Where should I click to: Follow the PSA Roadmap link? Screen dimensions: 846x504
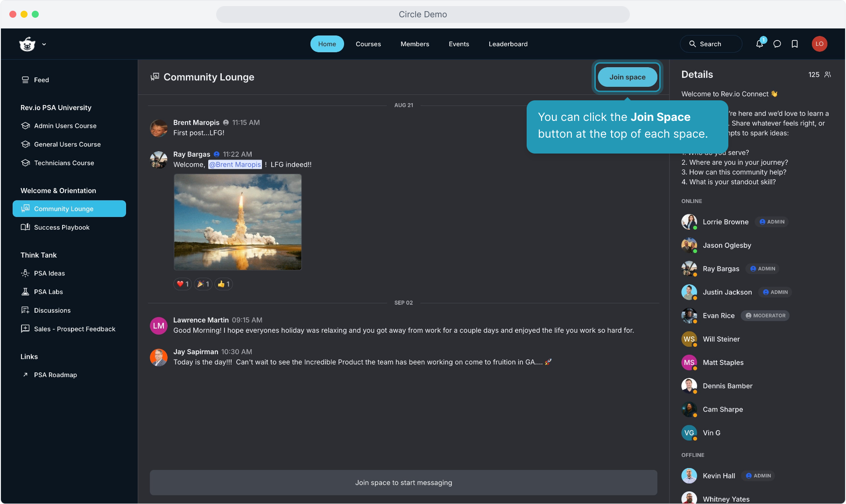point(69,375)
